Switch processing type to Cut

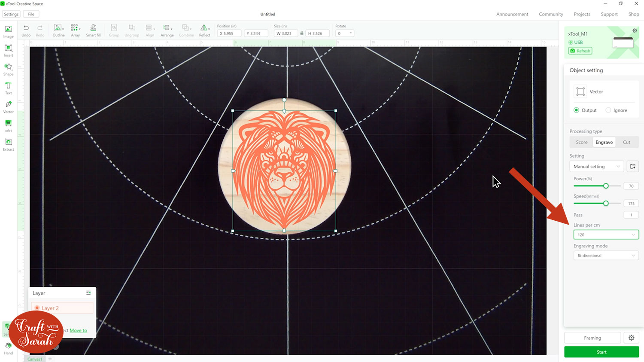626,142
